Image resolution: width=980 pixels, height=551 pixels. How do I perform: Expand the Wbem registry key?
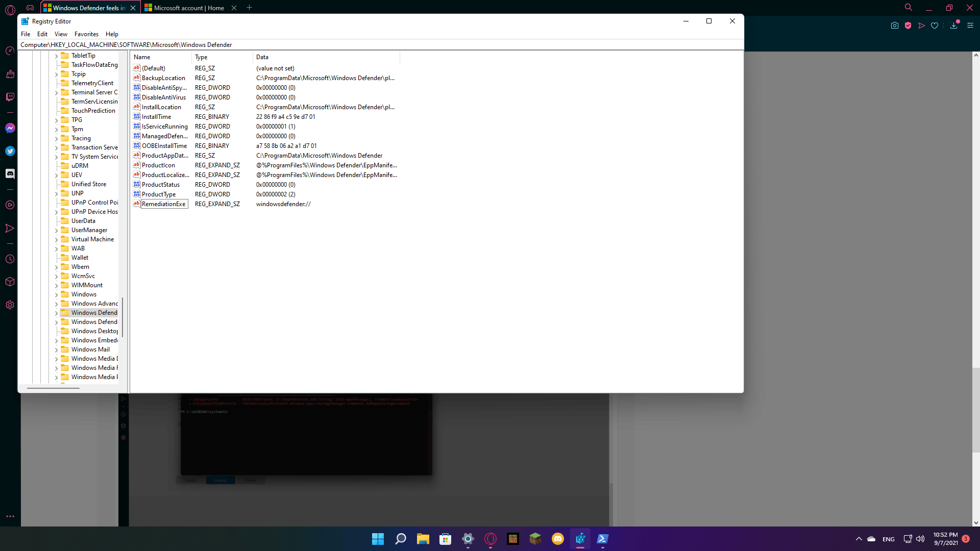(x=56, y=267)
